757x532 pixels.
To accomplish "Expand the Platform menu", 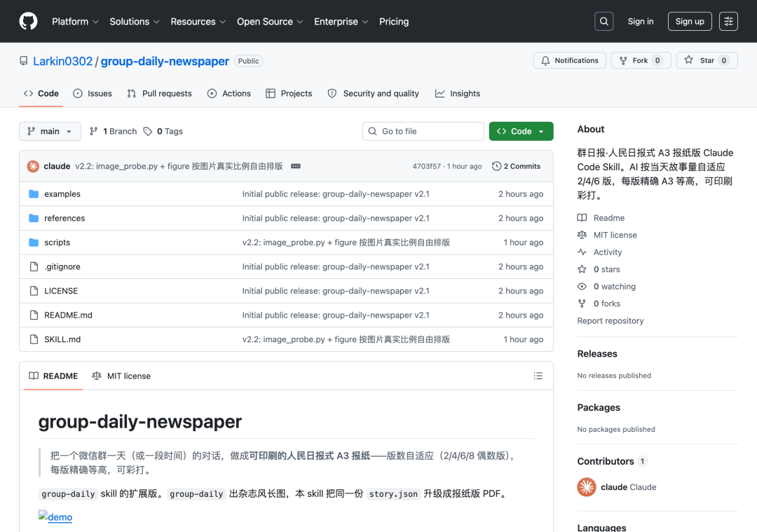I will [x=75, y=21].
